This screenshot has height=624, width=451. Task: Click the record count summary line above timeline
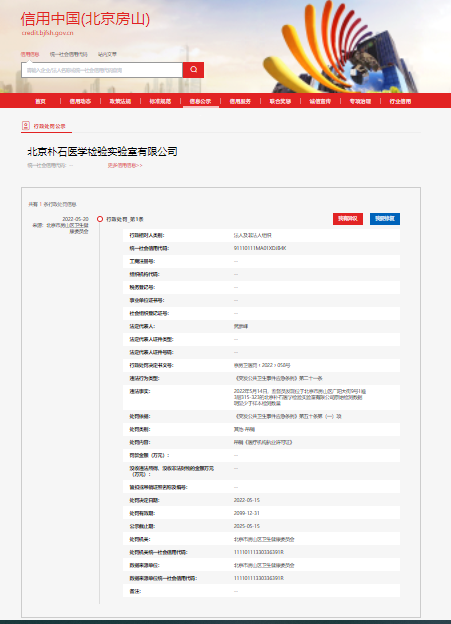coord(52,204)
